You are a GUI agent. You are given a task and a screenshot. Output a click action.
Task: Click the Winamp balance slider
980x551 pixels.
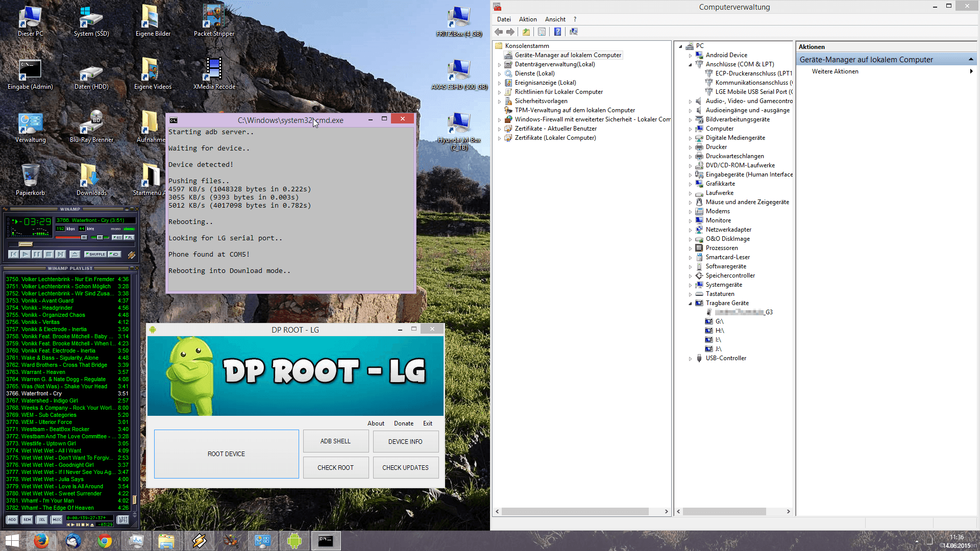click(100, 237)
